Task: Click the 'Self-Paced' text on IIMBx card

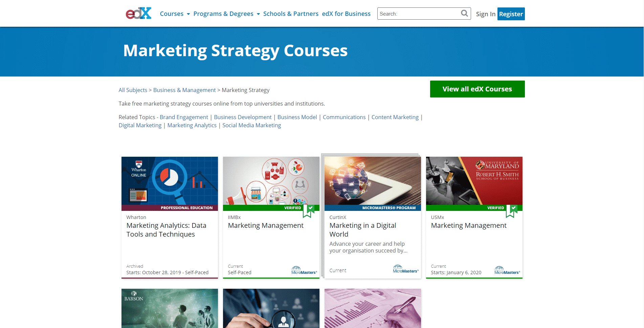Action: pyautogui.click(x=240, y=272)
